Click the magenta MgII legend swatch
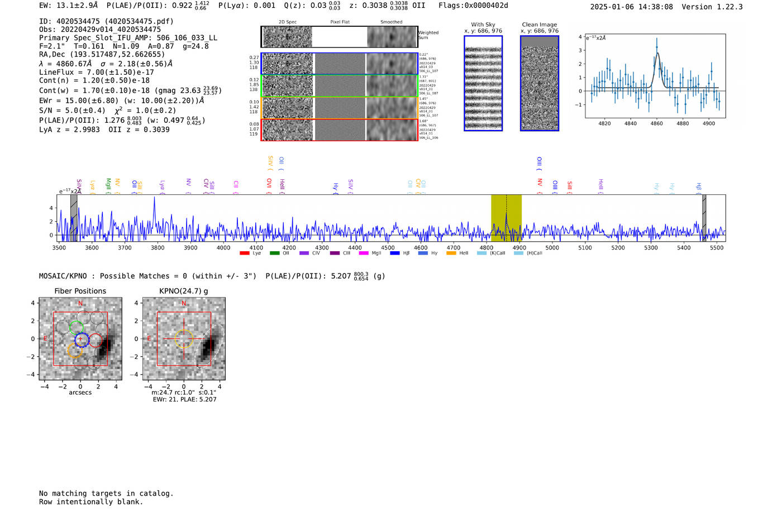782x532 pixels. [364, 253]
